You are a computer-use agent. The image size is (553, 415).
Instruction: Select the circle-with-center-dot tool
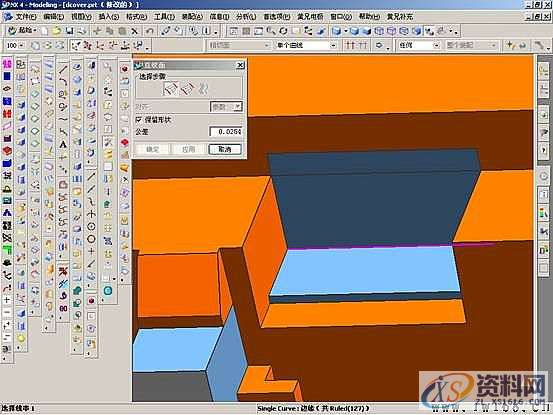coord(91,227)
